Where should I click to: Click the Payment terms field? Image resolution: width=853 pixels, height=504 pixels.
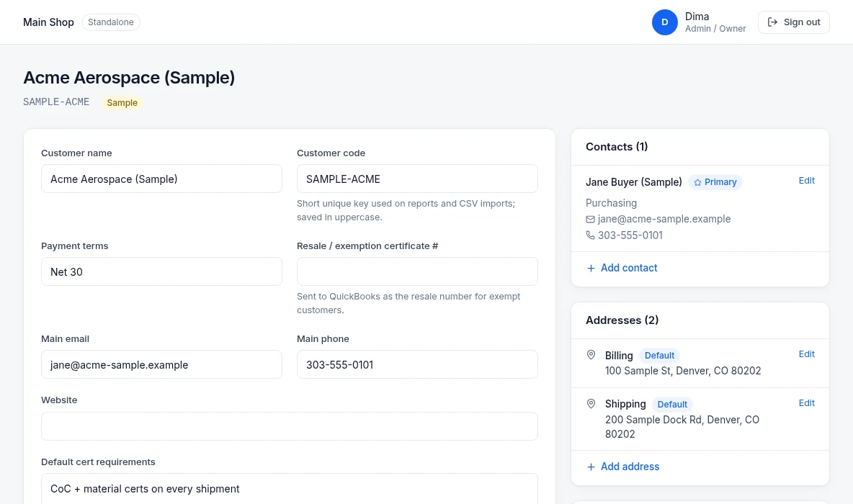tap(161, 272)
